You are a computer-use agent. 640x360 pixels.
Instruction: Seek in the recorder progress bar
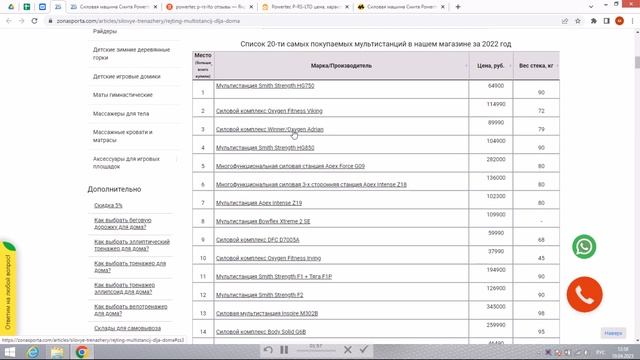coord(316,351)
